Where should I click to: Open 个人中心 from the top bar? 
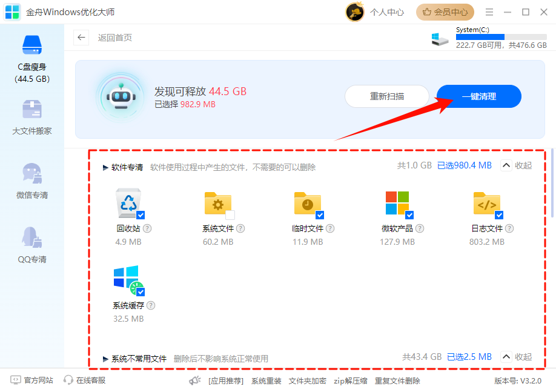[387, 12]
